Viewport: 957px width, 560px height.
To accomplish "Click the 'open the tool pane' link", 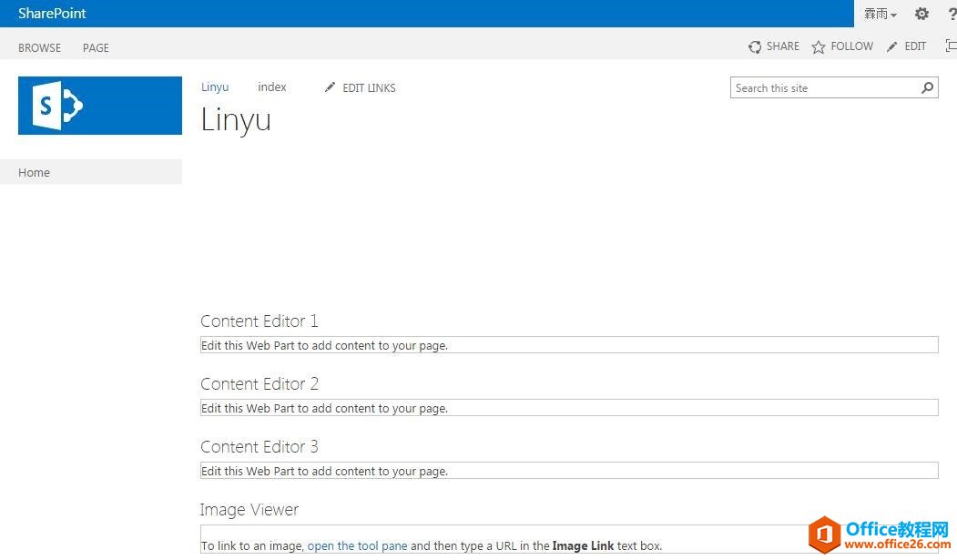I will (357, 546).
